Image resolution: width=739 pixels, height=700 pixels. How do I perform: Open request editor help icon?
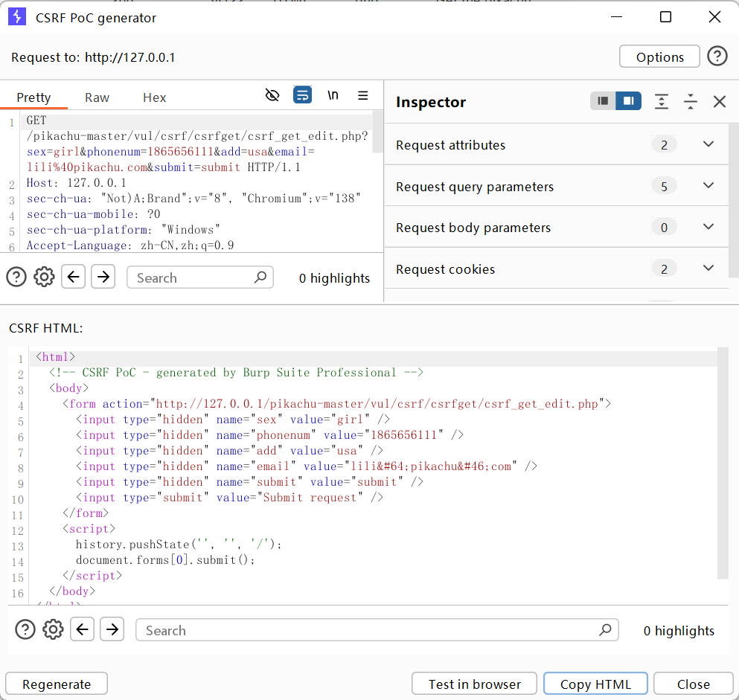pyautogui.click(x=16, y=277)
